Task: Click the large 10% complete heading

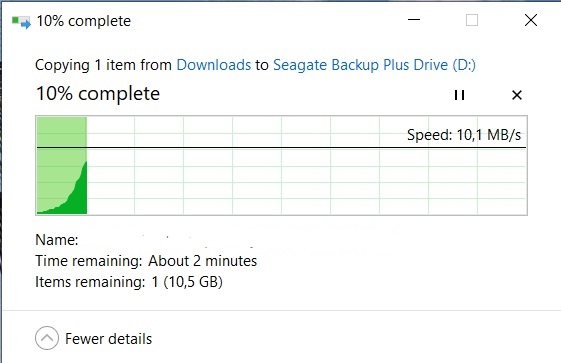Action: click(98, 94)
